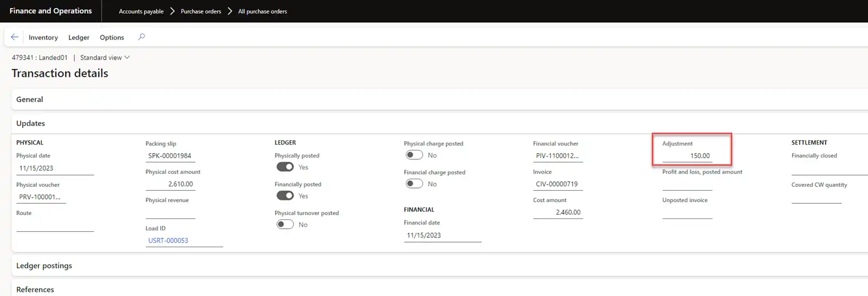Screen dimensions: 868x296
Task: Click the Packing slip SPK-00001984 field
Action: coord(170,156)
